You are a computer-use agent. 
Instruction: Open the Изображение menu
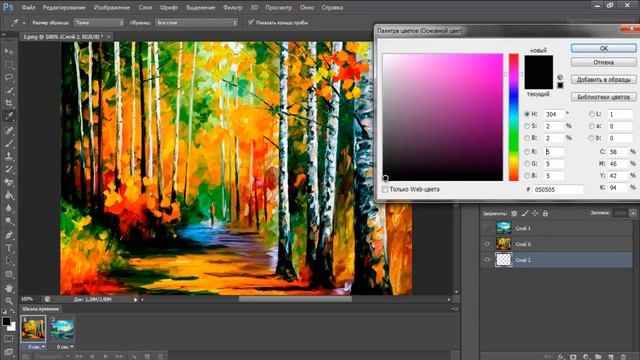(112, 7)
